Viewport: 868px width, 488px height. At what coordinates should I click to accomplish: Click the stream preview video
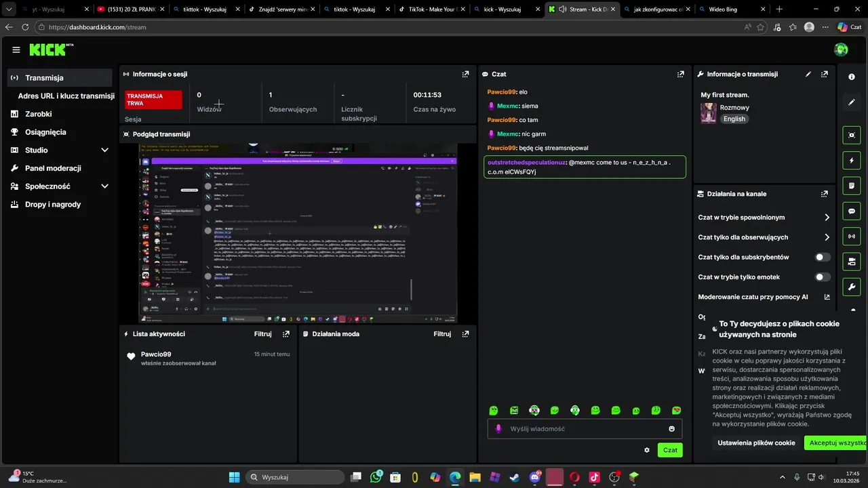(x=298, y=233)
